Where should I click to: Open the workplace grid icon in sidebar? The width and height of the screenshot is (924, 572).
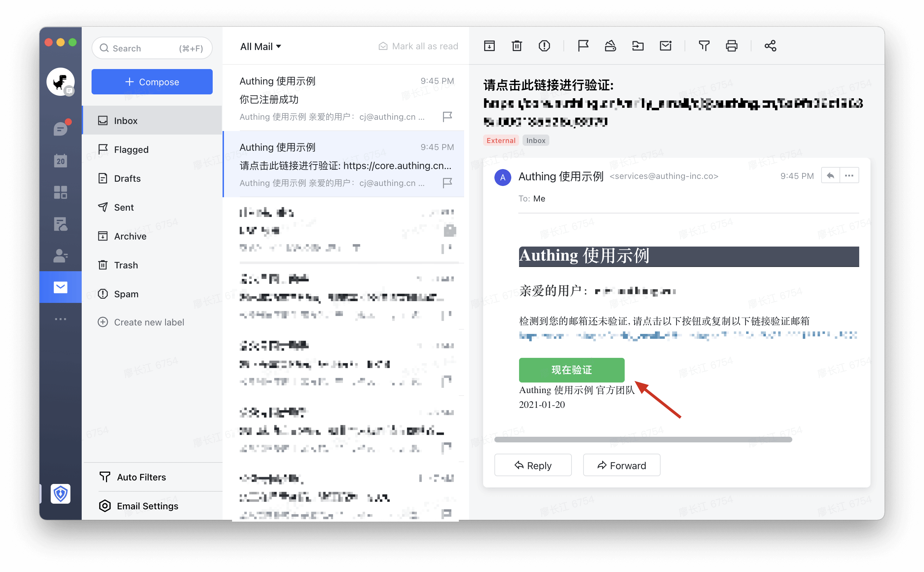coord(61,192)
